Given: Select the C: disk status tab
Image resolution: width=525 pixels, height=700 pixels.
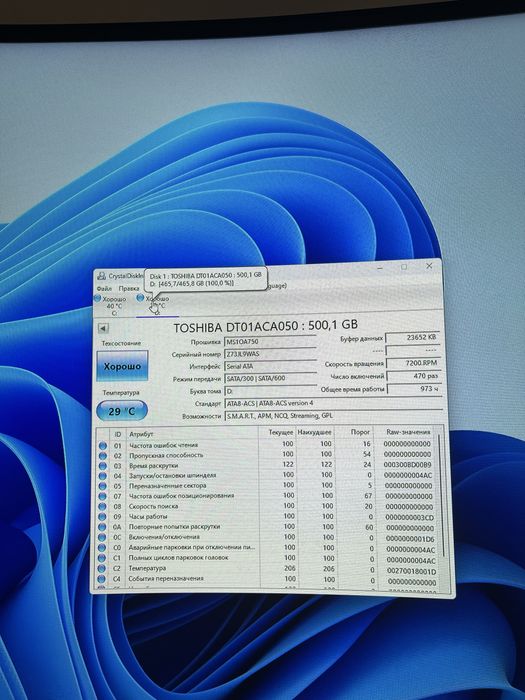Looking at the screenshot, I should (112, 305).
